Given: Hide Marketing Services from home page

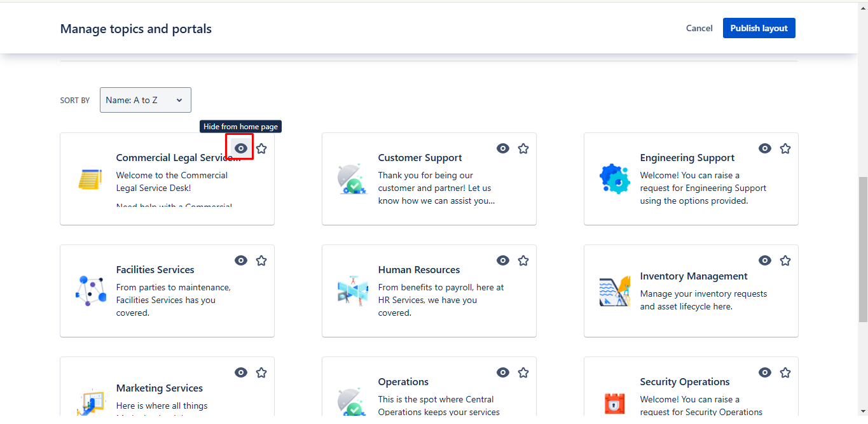Looking at the screenshot, I should click(x=241, y=372).
